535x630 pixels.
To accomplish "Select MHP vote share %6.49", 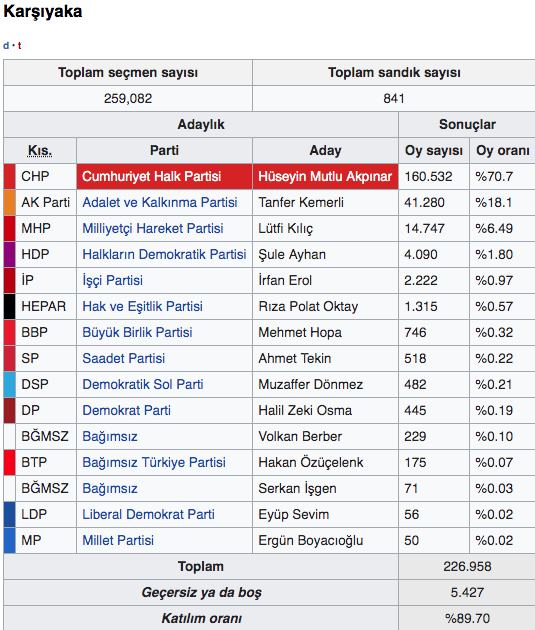I will point(494,228).
